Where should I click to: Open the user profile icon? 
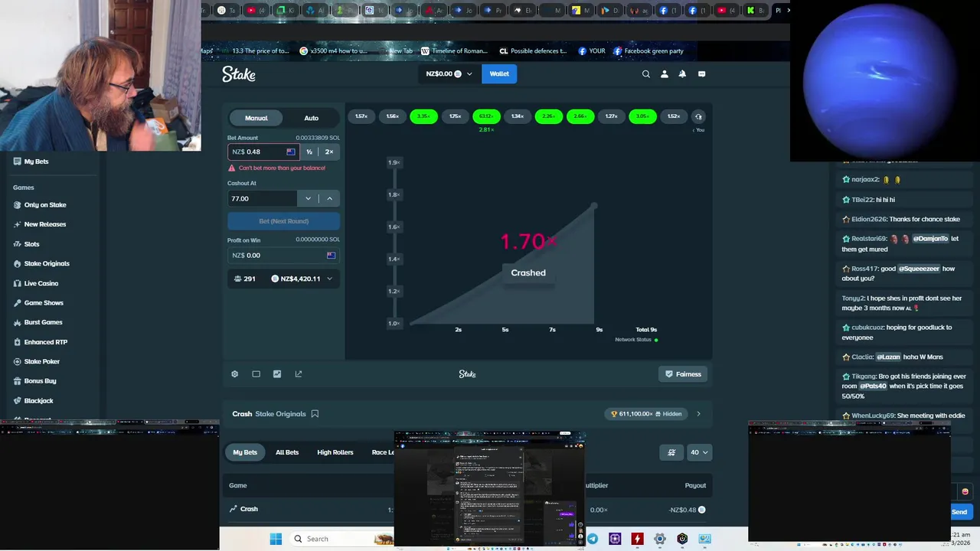(665, 74)
